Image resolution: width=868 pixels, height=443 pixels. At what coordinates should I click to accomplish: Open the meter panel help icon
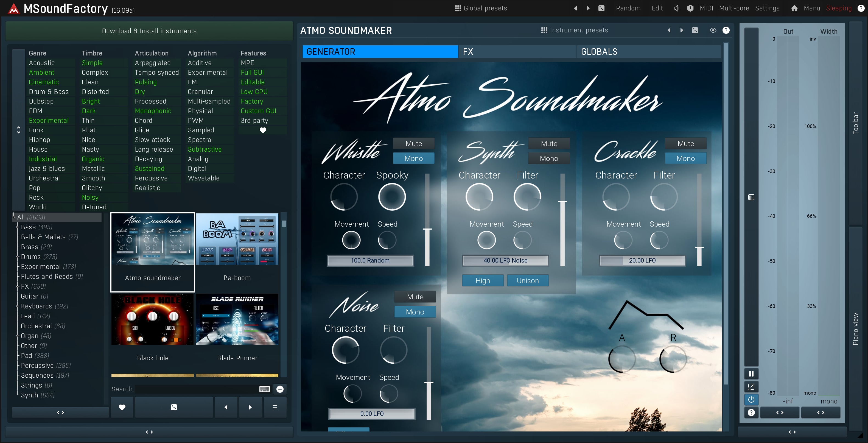pos(751,412)
